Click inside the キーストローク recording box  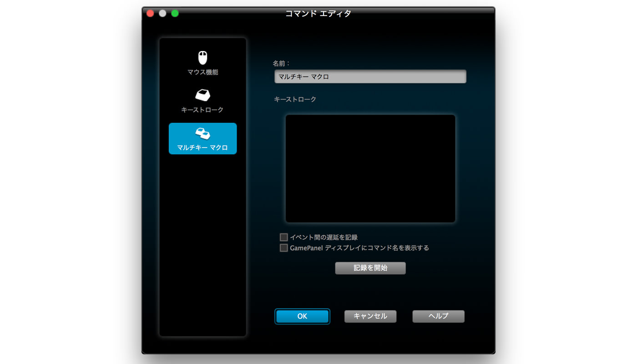(x=370, y=168)
